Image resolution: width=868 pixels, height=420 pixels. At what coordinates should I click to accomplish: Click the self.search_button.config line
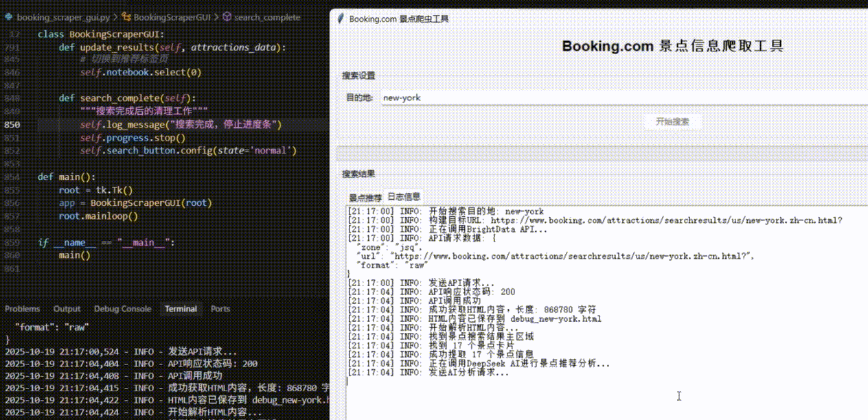[188, 150]
